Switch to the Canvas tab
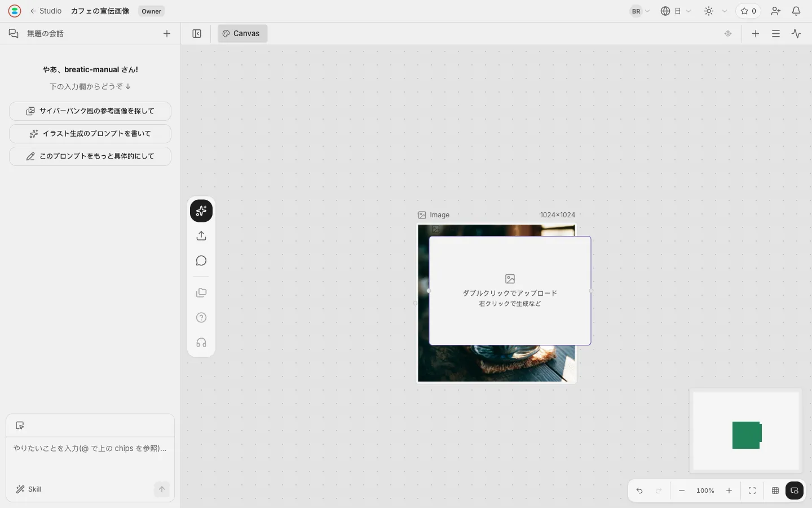The image size is (812, 508). (x=242, y=34)
